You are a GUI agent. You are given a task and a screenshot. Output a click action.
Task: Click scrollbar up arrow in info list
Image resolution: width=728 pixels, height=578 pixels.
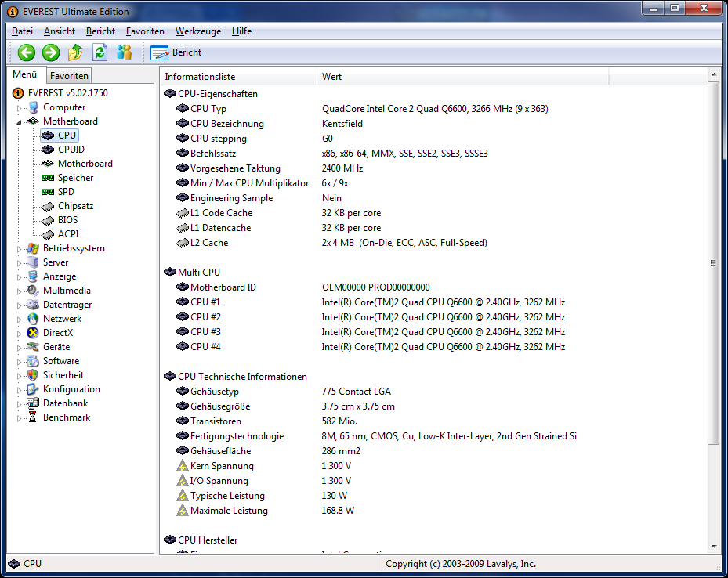[714, 74]
